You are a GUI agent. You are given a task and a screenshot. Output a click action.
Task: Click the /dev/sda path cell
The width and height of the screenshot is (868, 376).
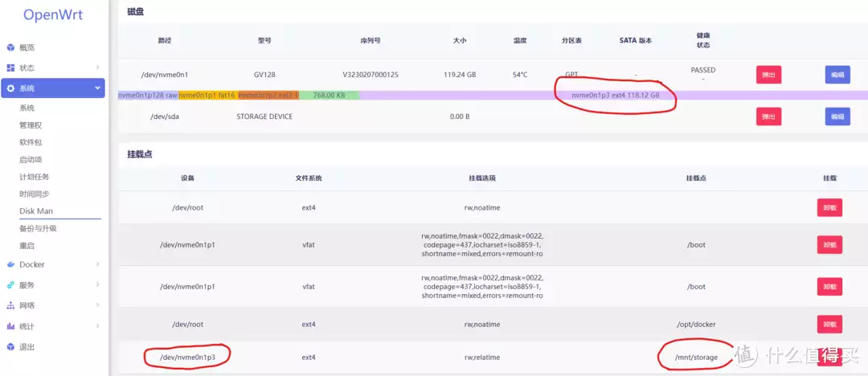[x=166, y=116]
